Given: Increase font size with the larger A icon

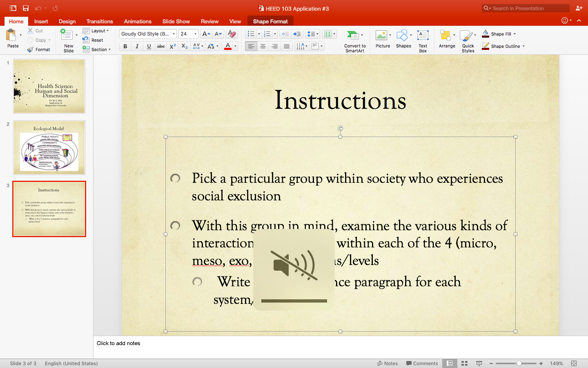Looking at the screenshot, I should (x=206, y=34).
